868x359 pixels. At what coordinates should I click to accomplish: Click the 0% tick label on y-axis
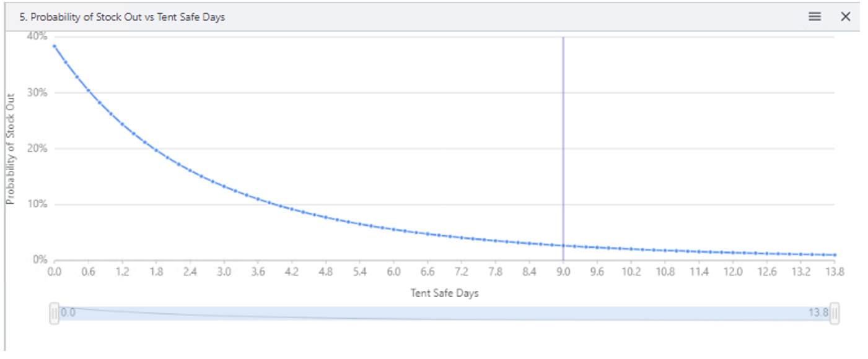tap(41, 257)
